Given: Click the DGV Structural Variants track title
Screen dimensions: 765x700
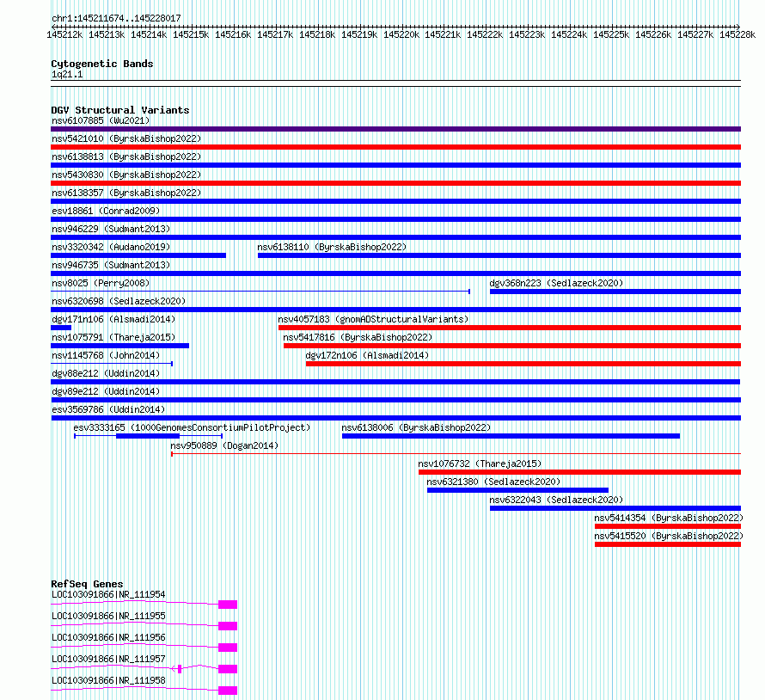Looking at the screenshot, I should pos(120,110).
